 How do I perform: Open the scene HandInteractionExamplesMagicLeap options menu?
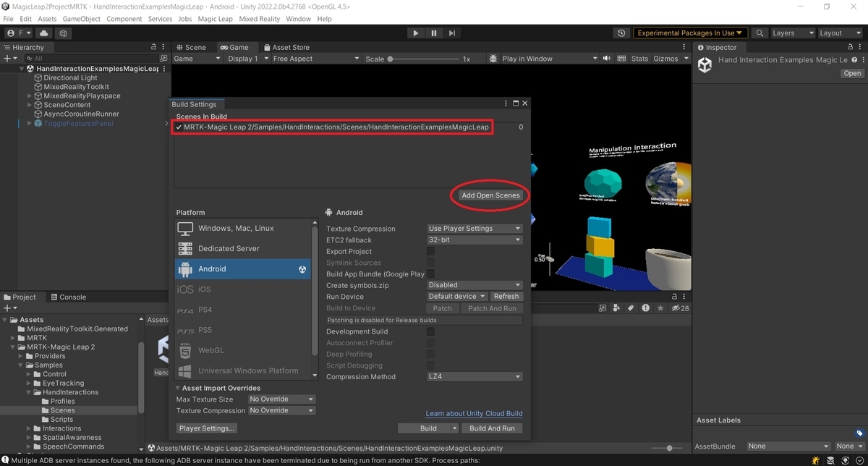pyautogui.click(x=166, y=69)
